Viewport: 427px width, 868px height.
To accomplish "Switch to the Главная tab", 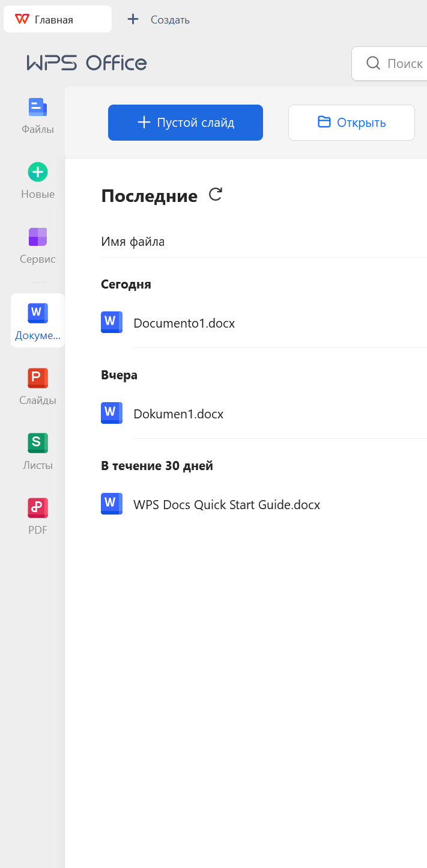I will point(57,19).
